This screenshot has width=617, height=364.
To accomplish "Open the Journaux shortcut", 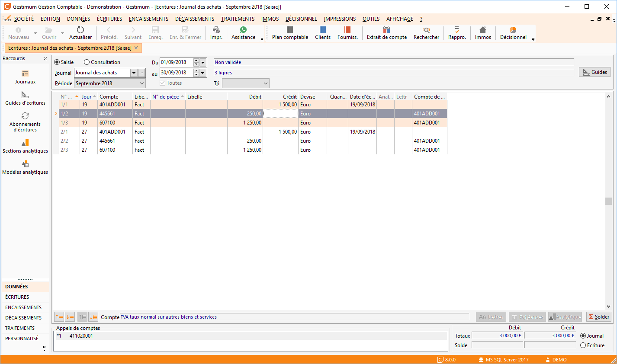I will tap(25, 77).
